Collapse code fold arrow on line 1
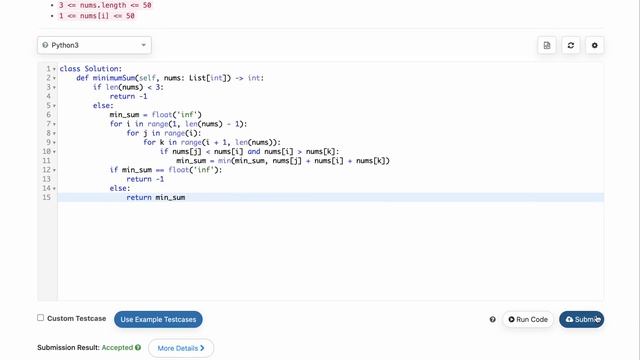Image resolution: width=640 pixels, height=360 pixels. click(x=54, y=69)
